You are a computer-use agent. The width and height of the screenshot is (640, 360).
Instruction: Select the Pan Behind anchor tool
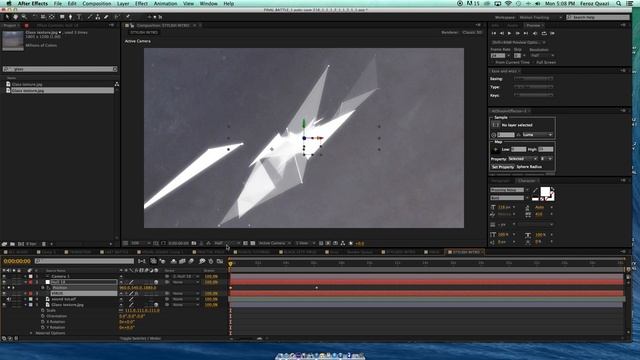52,17
